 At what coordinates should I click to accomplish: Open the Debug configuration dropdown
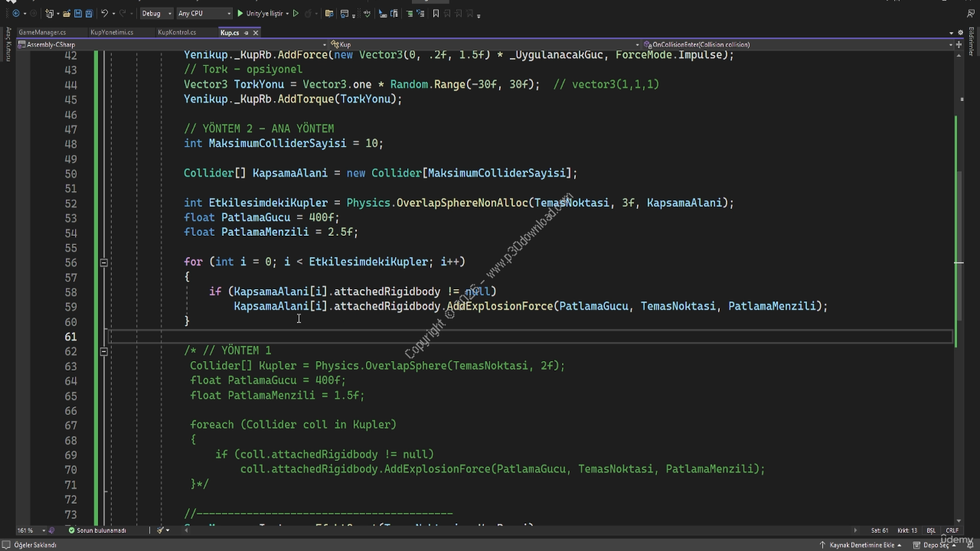click(x=156, y=13)
